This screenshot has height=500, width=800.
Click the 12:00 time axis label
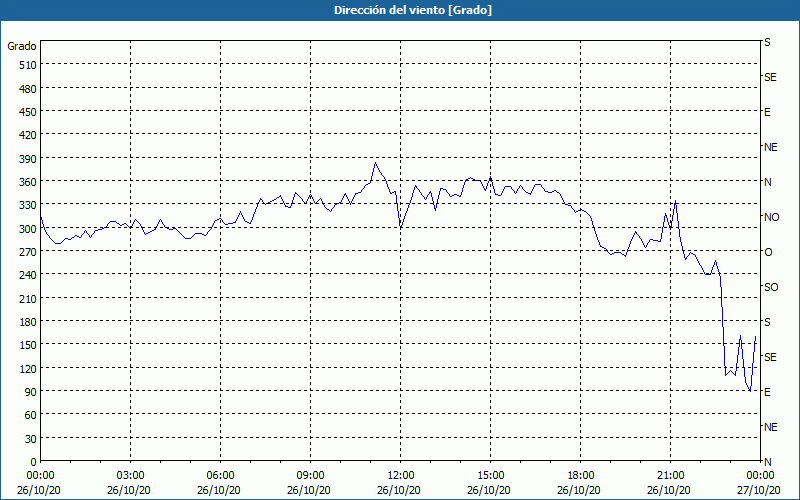pos(401,476)
